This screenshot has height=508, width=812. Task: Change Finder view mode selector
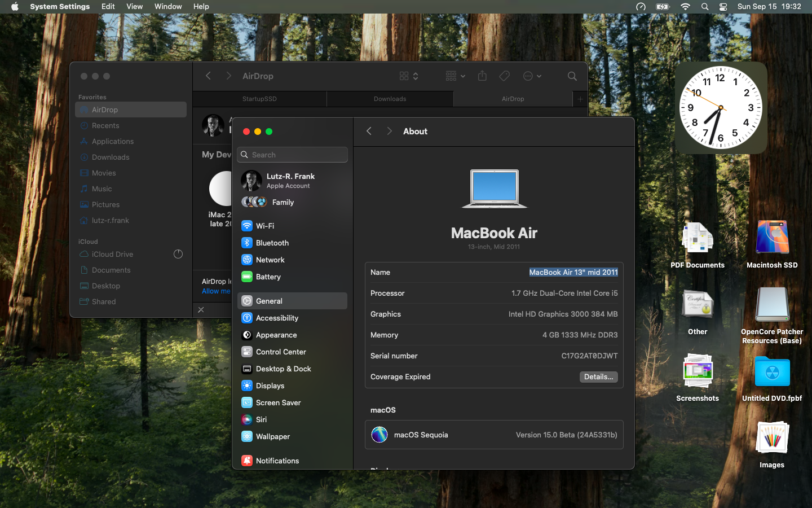409,76
